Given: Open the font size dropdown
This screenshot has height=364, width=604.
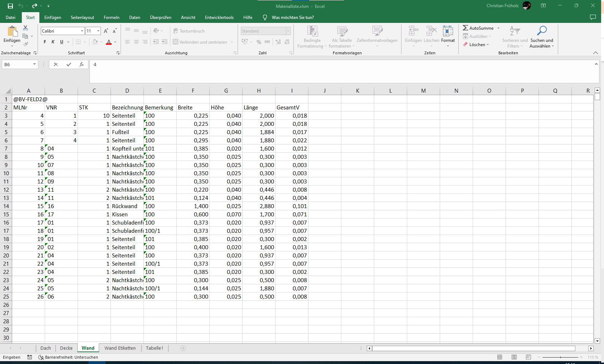Looking at the screenshot, I should [99, 31].
